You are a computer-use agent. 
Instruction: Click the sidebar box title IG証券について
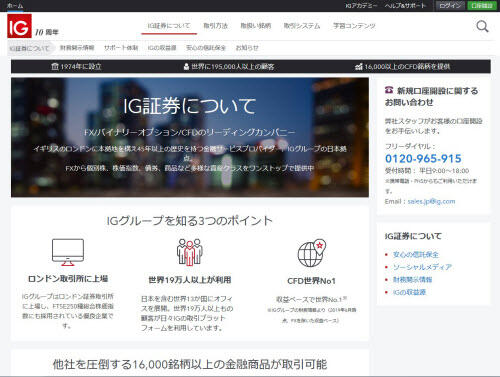point(413,236)
